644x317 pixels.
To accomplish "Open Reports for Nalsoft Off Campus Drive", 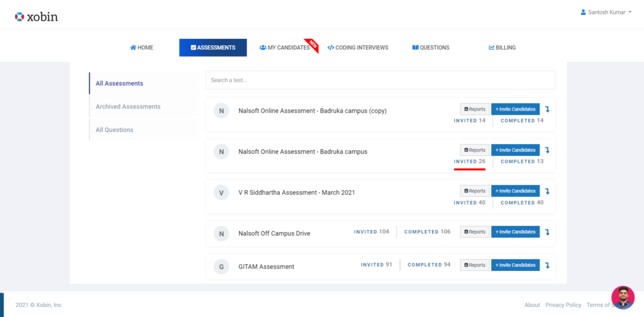I will pos(475,232).
